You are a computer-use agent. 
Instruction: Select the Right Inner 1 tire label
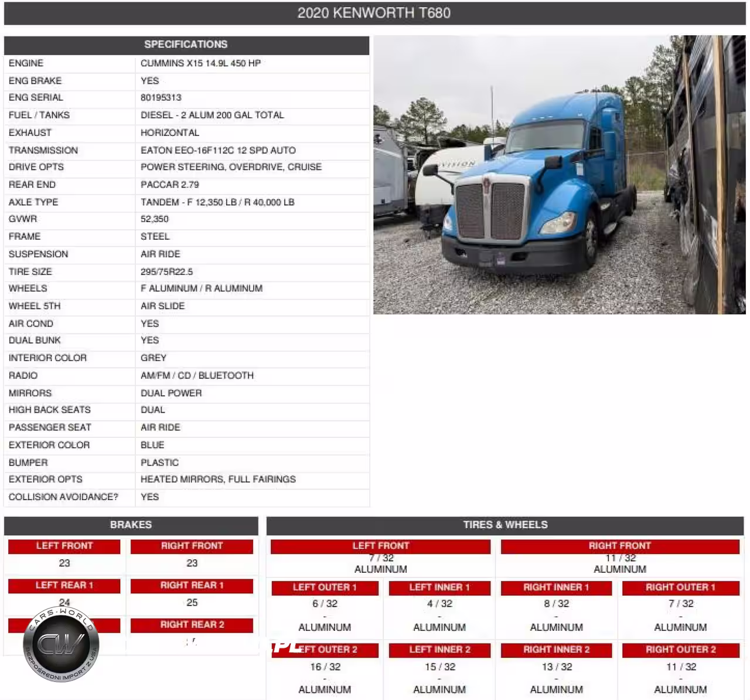[x=556, y=587]
